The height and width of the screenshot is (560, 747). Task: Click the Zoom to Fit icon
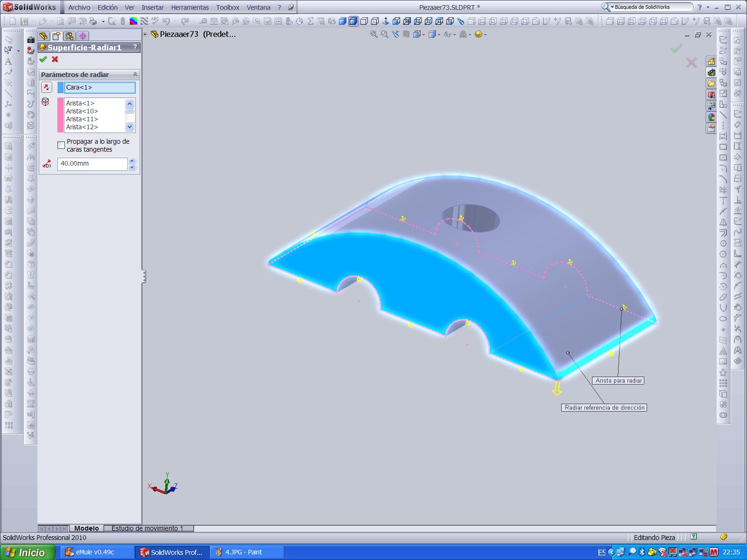373,34
